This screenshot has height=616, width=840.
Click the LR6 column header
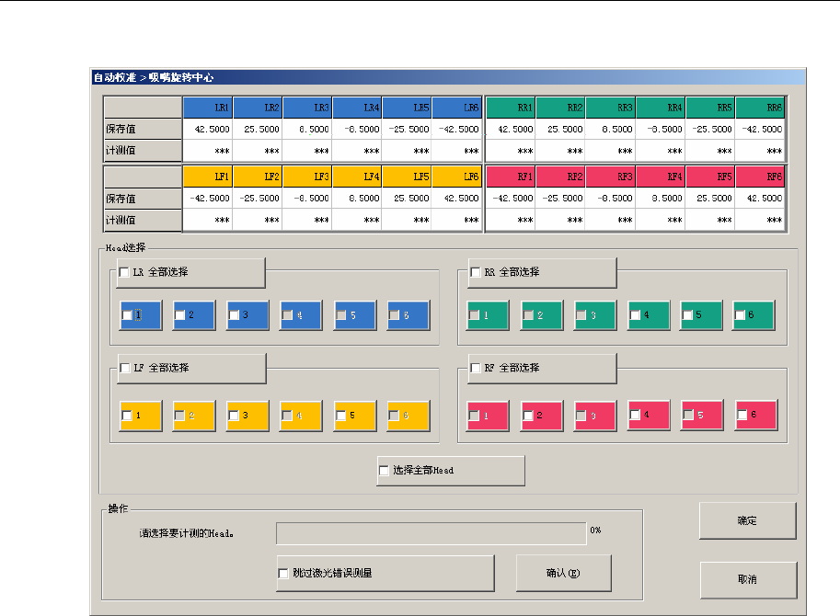click(457, 108)
